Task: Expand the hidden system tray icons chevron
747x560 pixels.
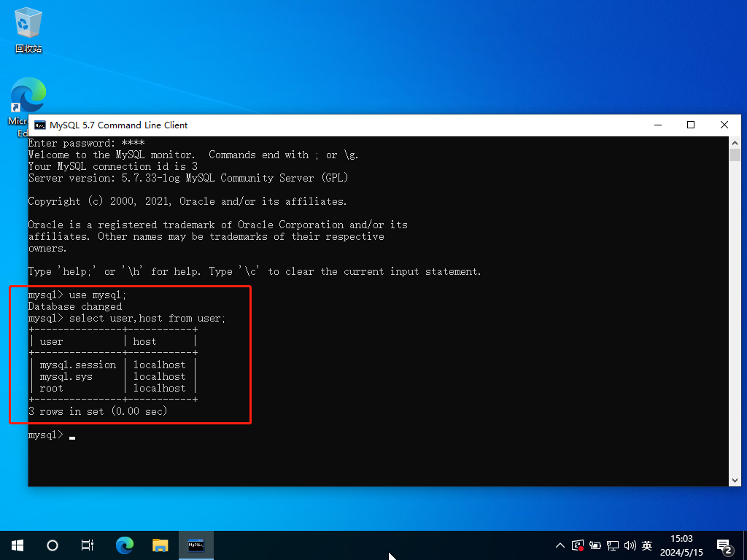Action: click(560, 545)
